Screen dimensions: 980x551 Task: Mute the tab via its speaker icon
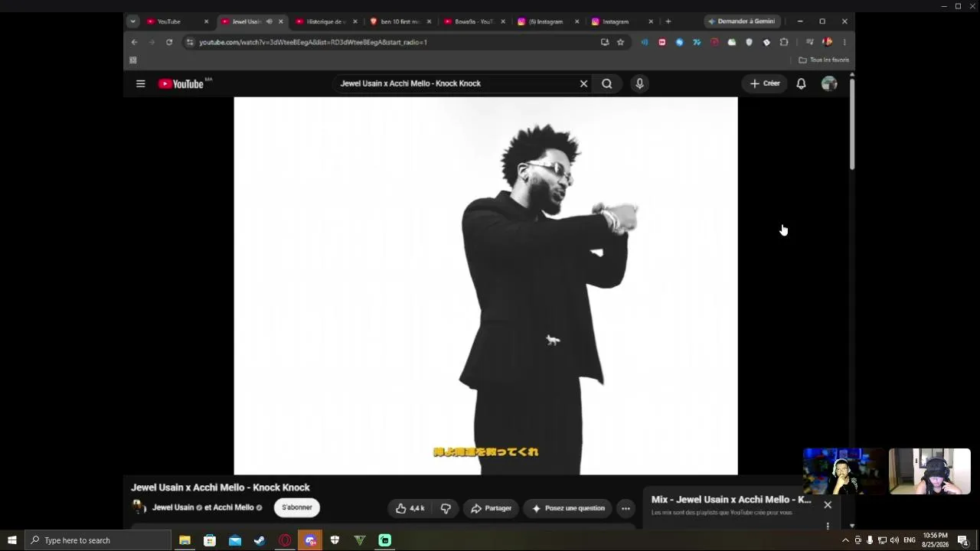[269, 21]
